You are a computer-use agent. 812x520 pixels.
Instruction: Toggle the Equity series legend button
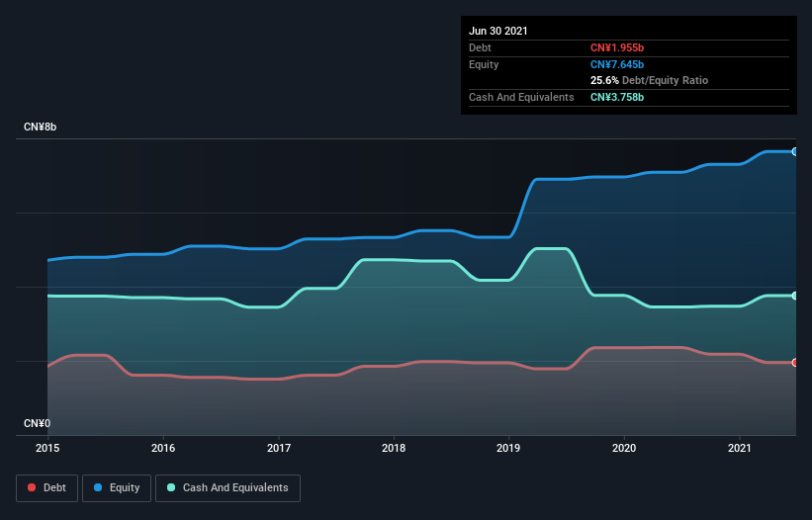[117, 488]
